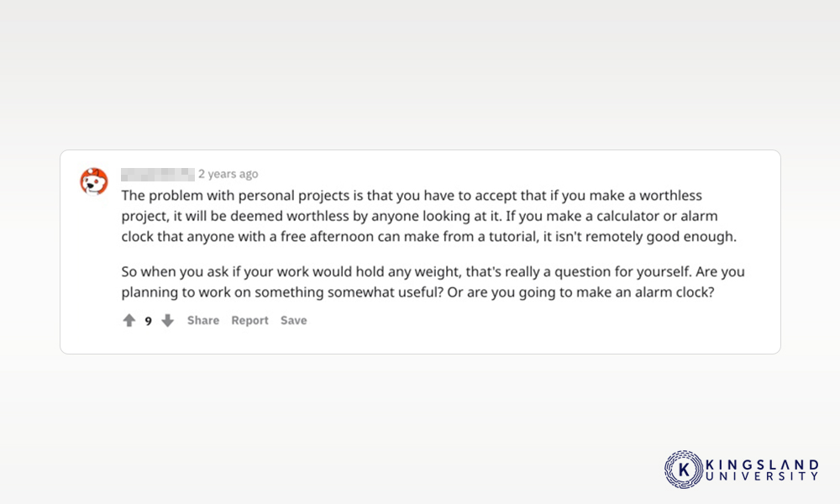
Task: Click the paragraph starting 'The problem with personal projects'
Action: 428,216
